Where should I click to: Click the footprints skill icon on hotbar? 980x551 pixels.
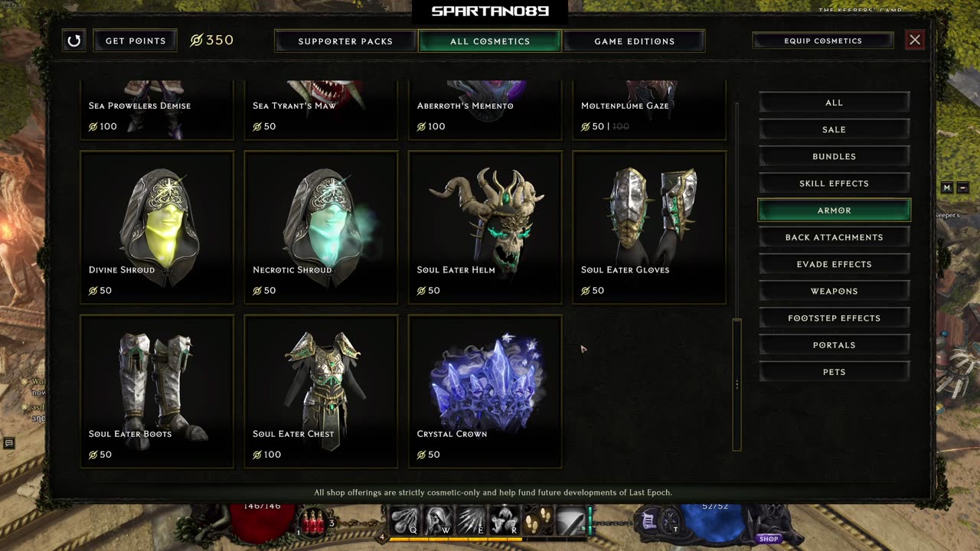537,520
